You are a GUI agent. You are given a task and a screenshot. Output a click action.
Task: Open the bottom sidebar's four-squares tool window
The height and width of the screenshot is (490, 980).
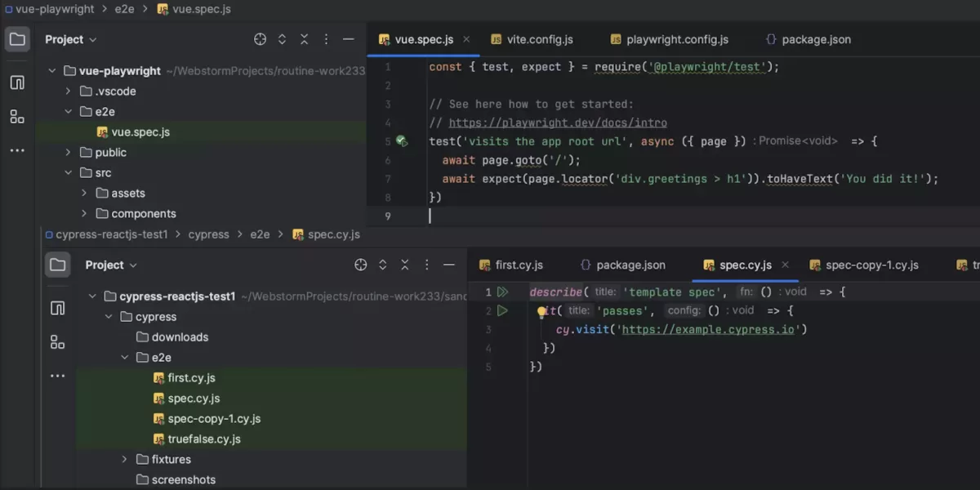point(57,342)
